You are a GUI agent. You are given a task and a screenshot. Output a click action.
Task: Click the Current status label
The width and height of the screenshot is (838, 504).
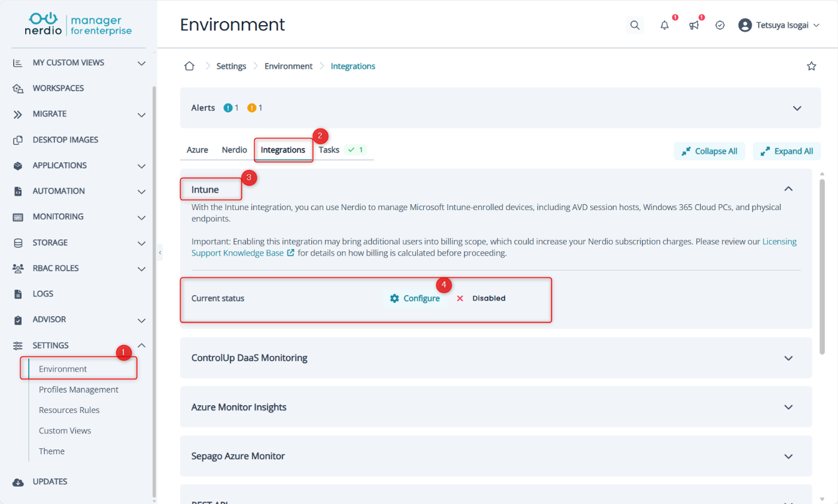tap(218, 298)
